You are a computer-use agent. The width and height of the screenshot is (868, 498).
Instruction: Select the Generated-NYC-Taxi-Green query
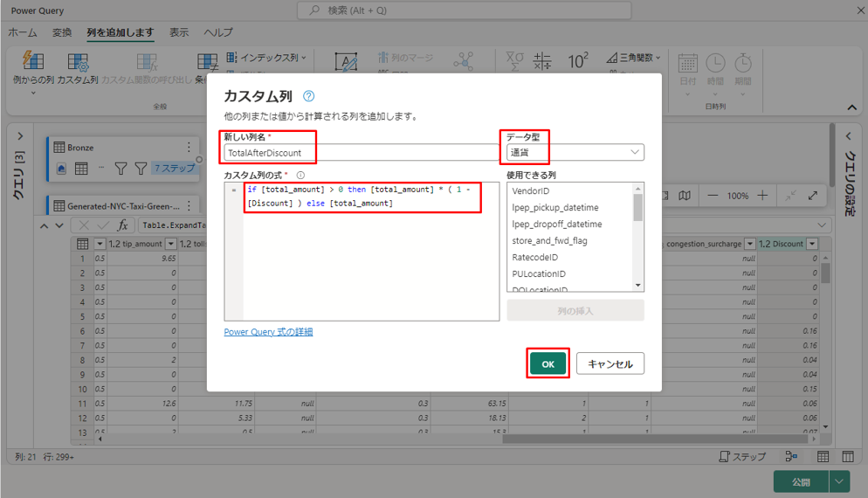tap(123, 206)
